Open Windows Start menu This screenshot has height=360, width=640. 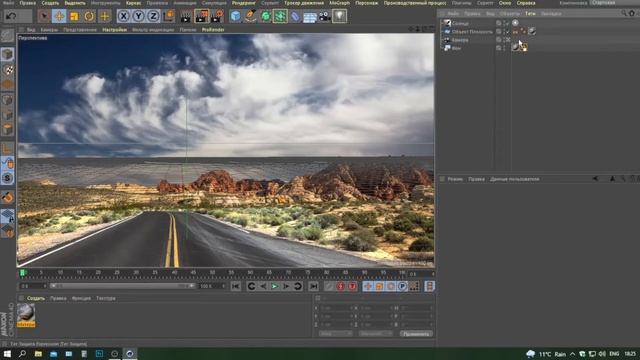coord(7,354)
